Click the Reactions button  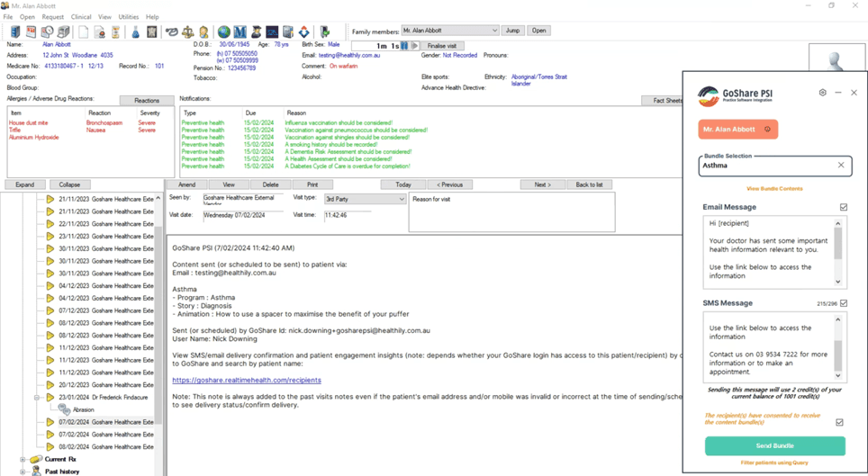click(x=147, y=100)
